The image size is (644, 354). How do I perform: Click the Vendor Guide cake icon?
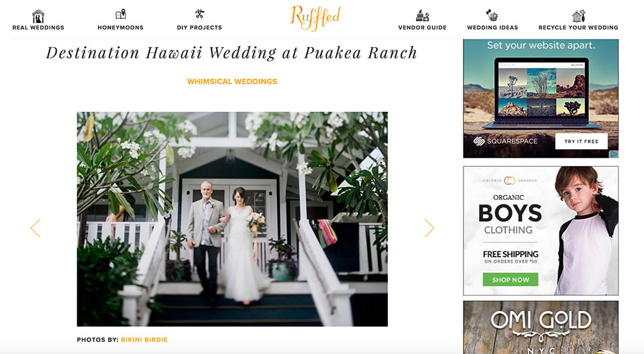[422, 15]
